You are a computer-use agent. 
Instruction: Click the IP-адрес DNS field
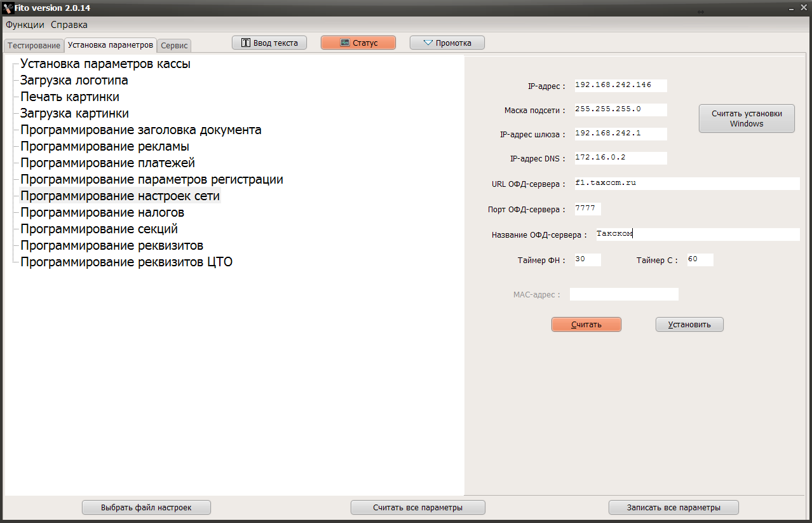pos(621,158)
